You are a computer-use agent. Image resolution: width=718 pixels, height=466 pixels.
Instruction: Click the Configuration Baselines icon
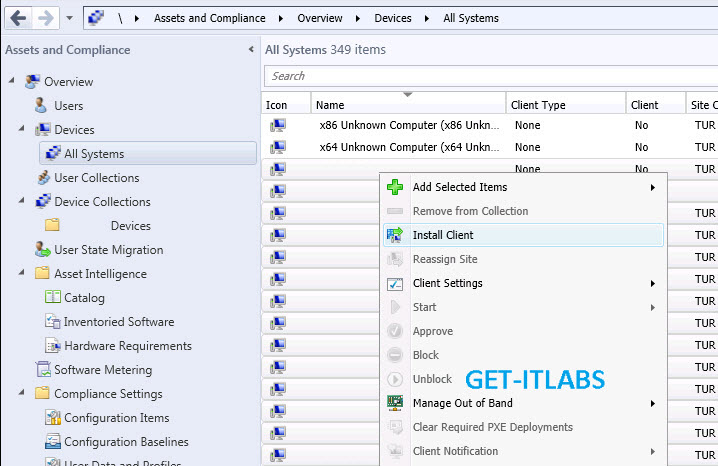point(52,442)
